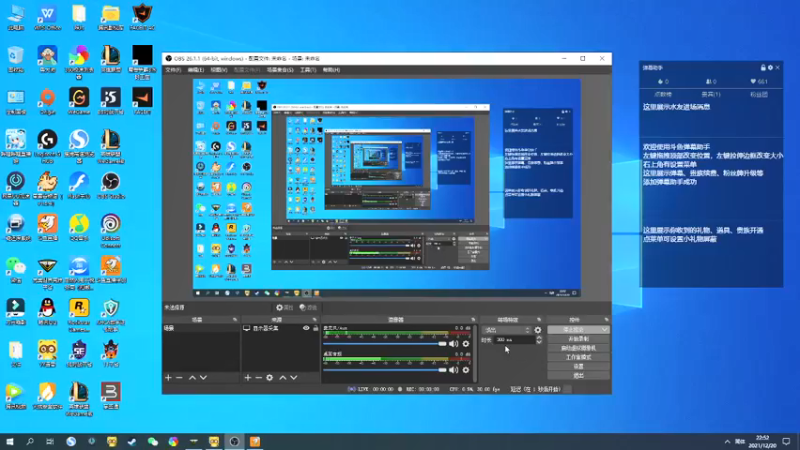
Task: Pop out the Audio Mixer dock panel
Action: 473,320
